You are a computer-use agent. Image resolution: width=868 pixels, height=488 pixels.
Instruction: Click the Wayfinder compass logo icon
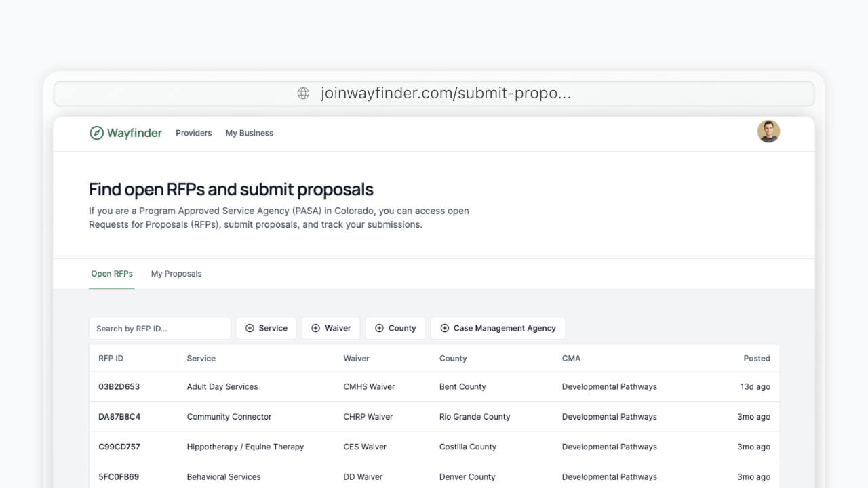(96, 133)
